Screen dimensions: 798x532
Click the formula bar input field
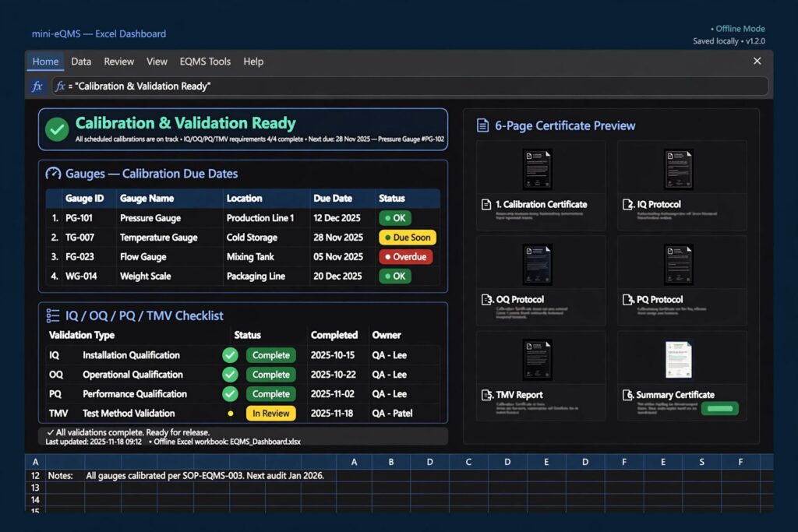[x=410, y=86]
